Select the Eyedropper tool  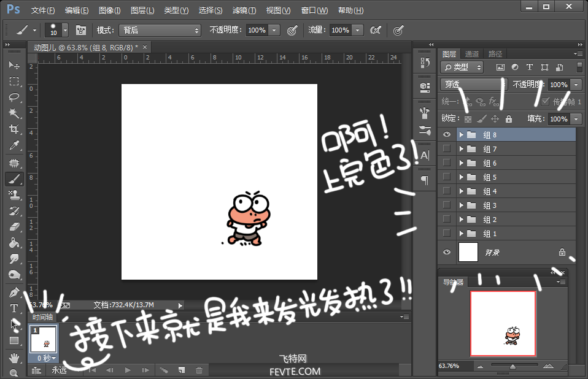14,145
